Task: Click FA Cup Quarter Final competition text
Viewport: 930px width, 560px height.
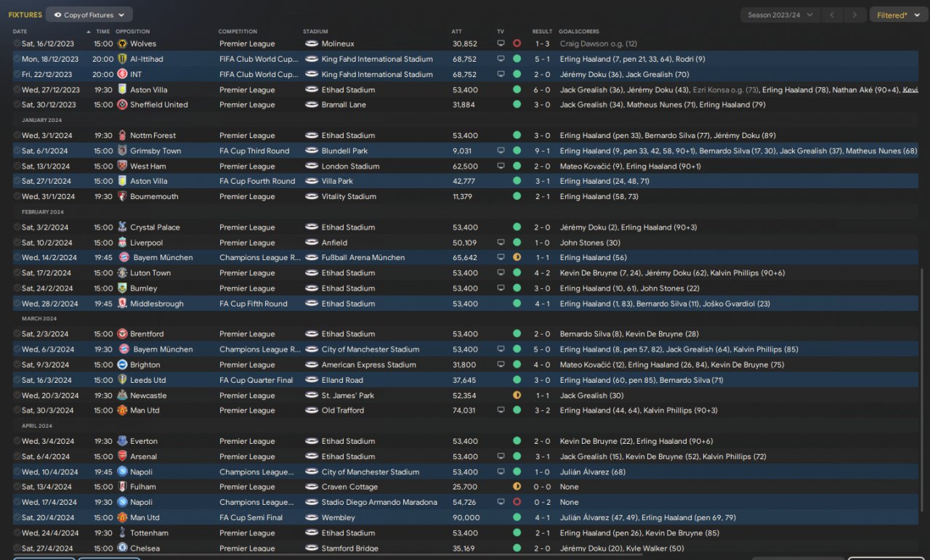Action: coord(256,380)
